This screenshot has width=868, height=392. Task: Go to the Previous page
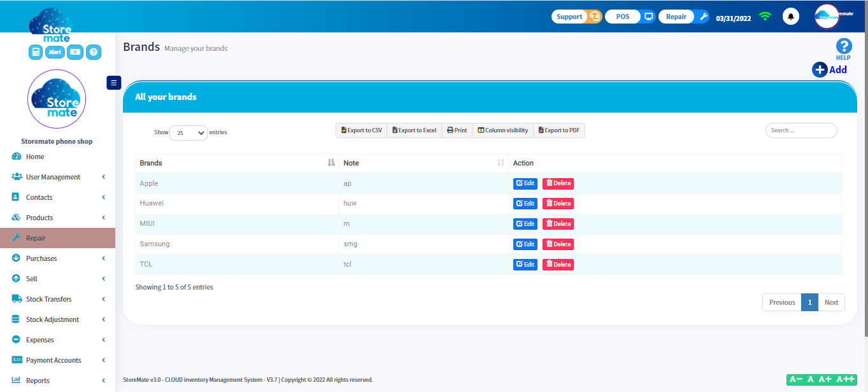click(782, 302)
